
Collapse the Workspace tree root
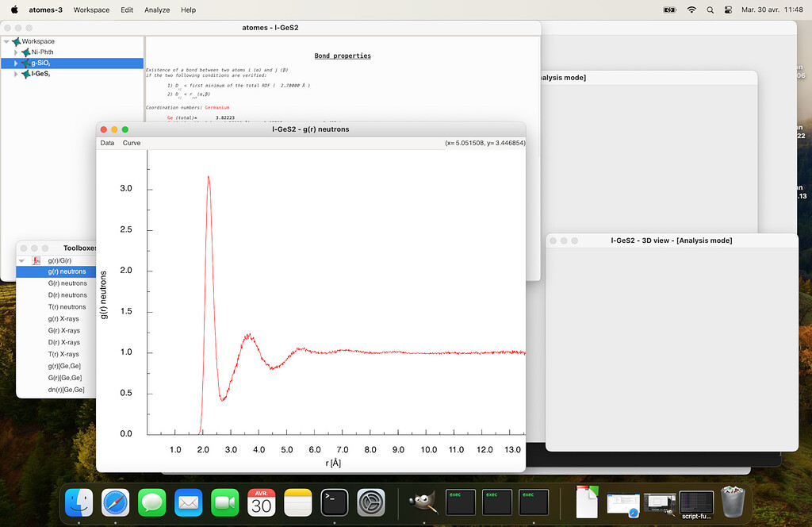coord(7,41)
